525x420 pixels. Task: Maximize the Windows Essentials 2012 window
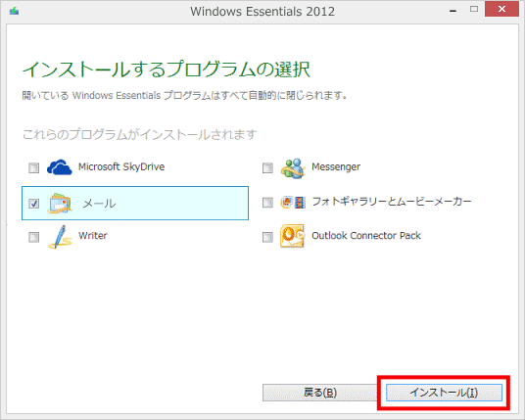coord(474,10)
